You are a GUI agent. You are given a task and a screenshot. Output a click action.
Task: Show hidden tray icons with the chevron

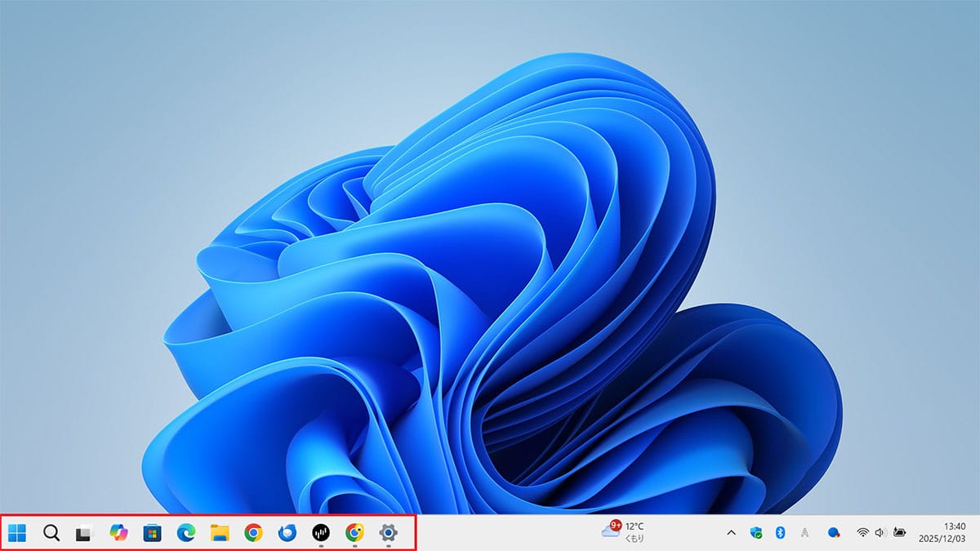pyautogui.click(x=732, y=532)
